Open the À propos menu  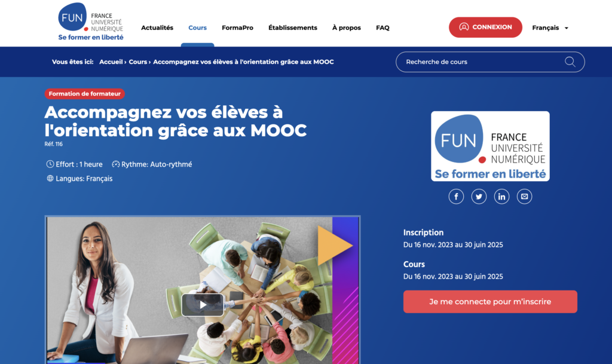[347, 27]
